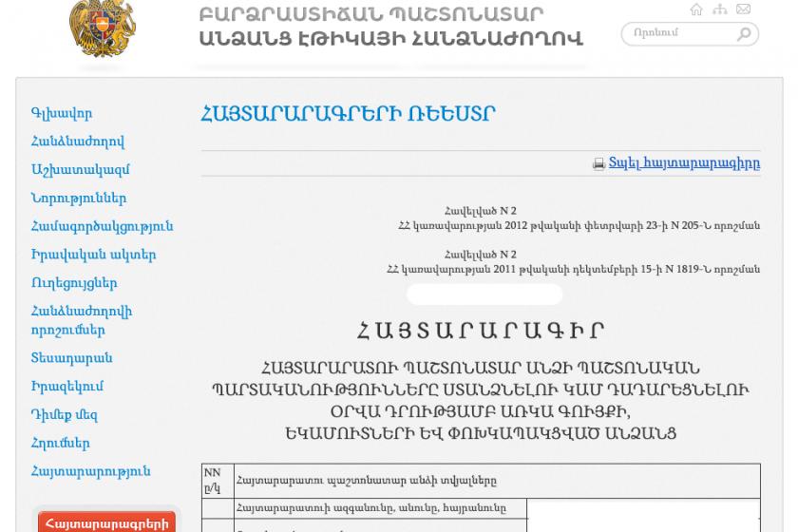Click the home icon in header
The width and height of the screenshot is (798, 532).
point(696,9)
